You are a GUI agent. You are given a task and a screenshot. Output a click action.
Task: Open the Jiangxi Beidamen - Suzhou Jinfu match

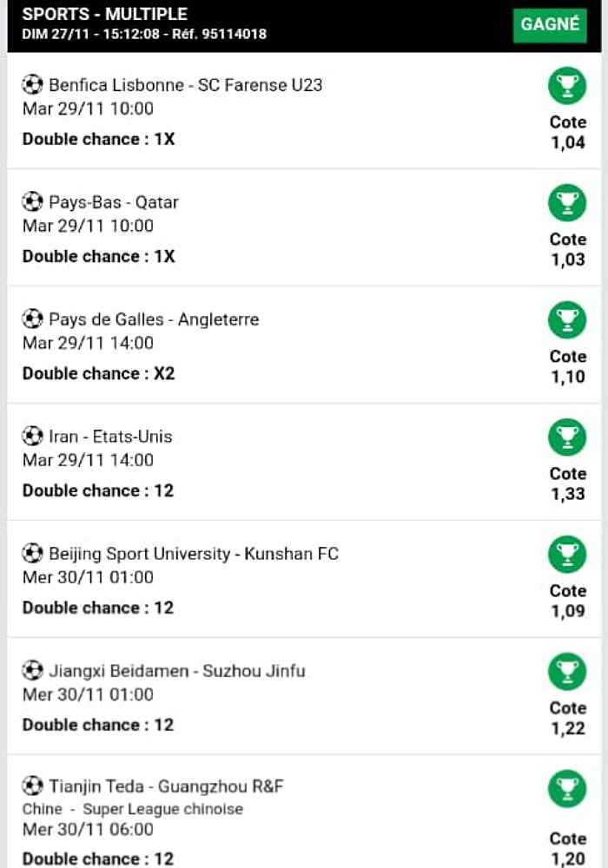177,671
